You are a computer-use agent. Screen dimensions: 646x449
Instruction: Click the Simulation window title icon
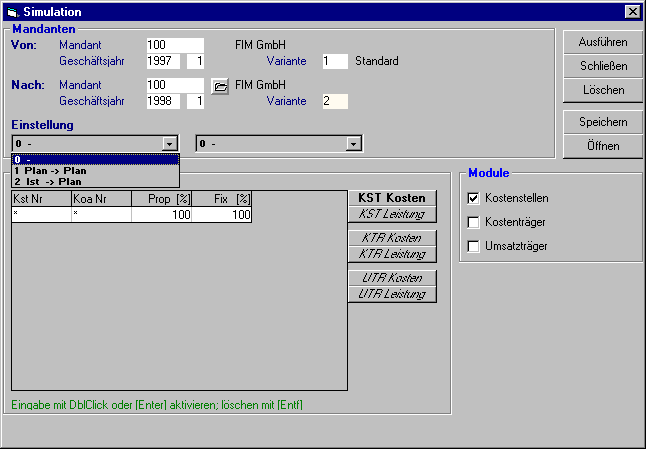[x=13, y=12]
